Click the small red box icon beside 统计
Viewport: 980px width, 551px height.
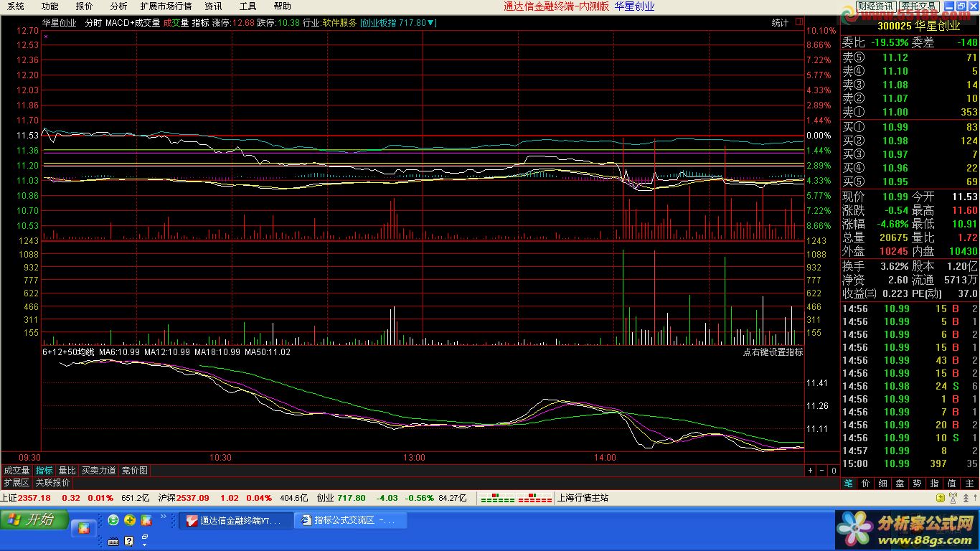point(799,22)
